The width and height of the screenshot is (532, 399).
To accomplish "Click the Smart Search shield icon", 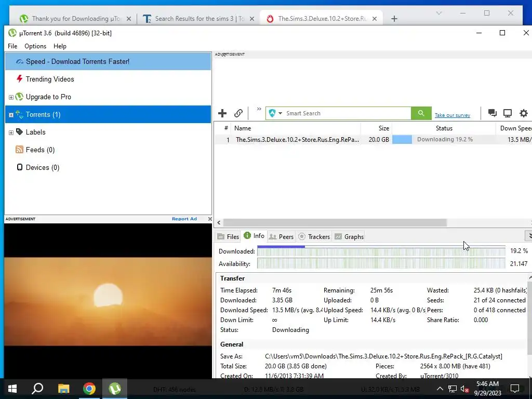I will click(x=272, y=113).
